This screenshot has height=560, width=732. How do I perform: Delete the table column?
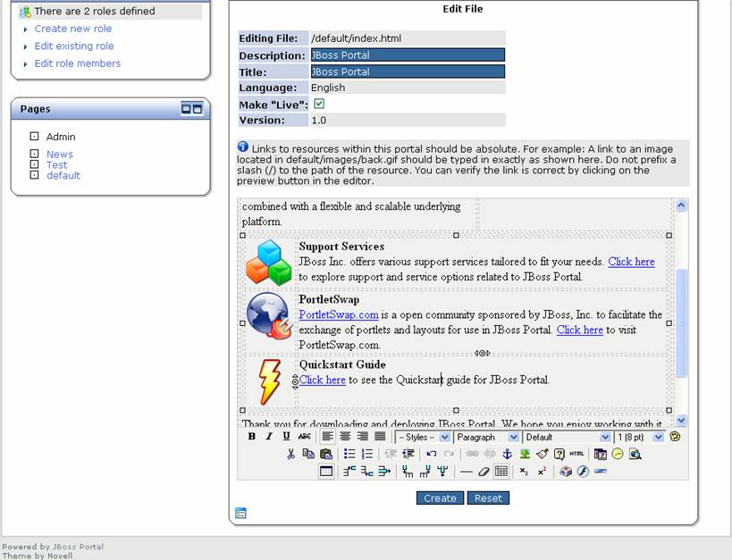click(x=442, y=472)
